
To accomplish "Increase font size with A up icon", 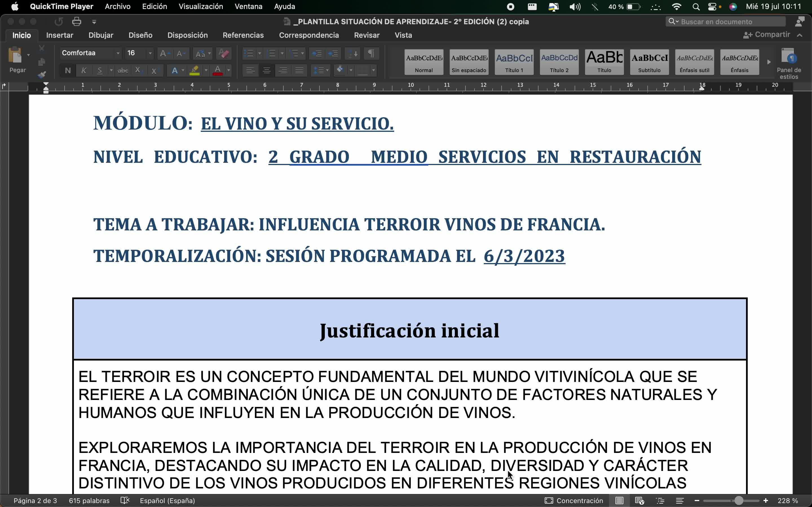I will pyautogui.click(x=164, y=53).
